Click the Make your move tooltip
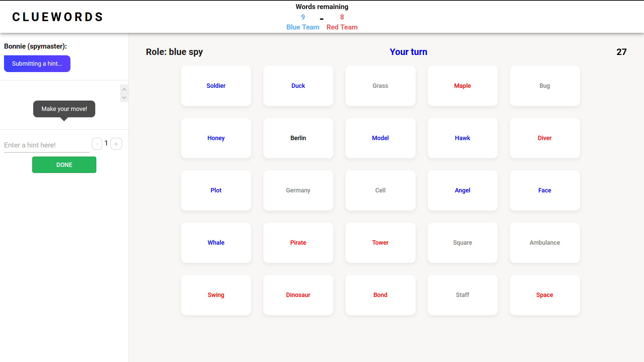The image size is (644, 362). pos(64,109)
